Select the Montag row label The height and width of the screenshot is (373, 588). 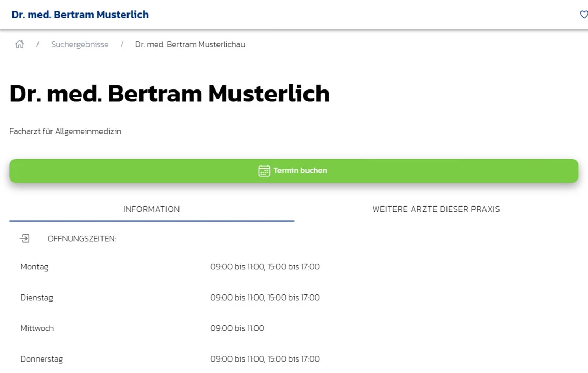(34, 267)
